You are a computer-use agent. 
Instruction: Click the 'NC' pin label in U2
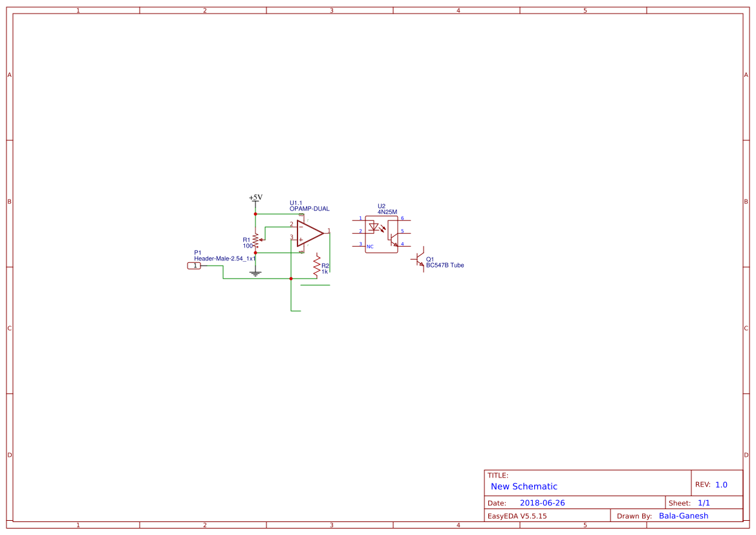(x=371, y=247)
